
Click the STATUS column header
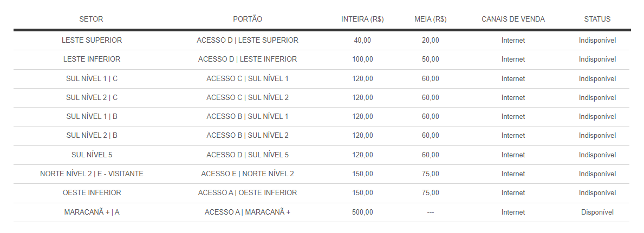coord(597,19)
